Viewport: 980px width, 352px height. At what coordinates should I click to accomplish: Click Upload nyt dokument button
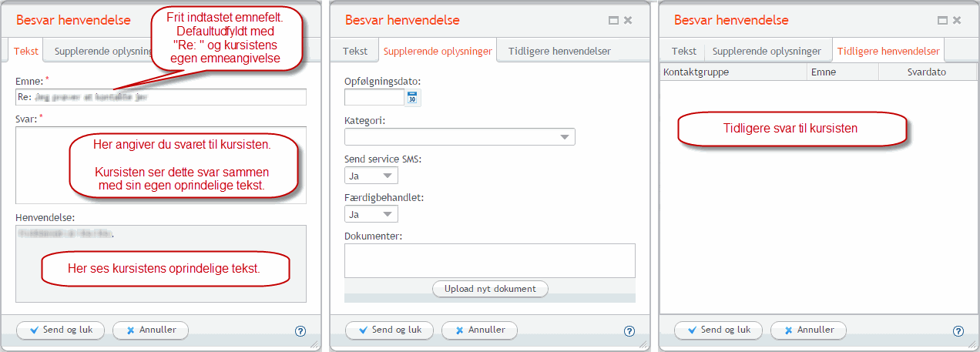[x=490, y=289]
